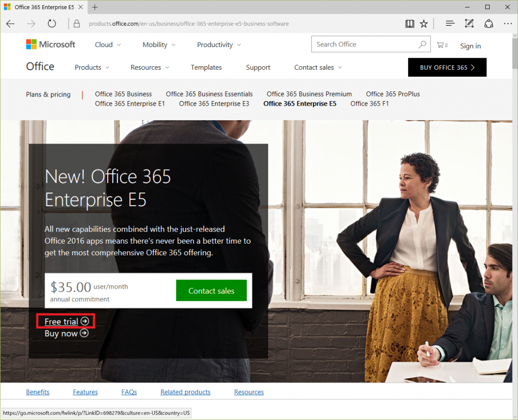Click the vertical scrollbar thumb
This screenshot has width=518, height=420.
514,54
